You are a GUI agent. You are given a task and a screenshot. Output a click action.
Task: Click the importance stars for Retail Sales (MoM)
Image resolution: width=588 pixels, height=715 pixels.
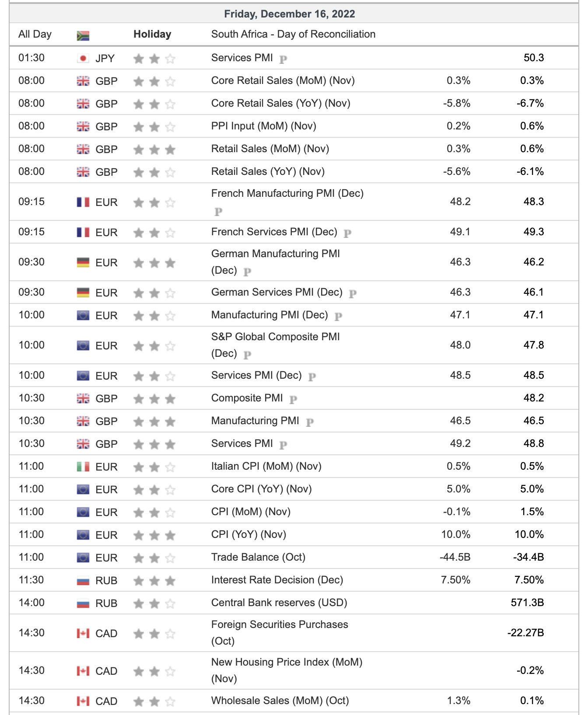click(x=154, y=150)
